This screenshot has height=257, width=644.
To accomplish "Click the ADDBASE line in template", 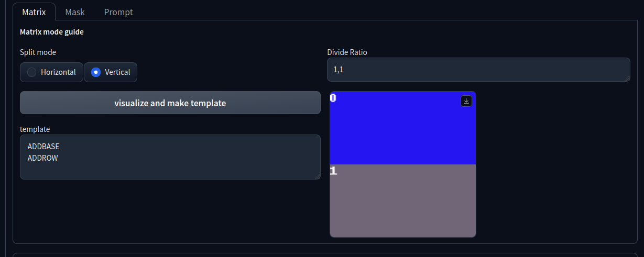I will pos(43,147).
